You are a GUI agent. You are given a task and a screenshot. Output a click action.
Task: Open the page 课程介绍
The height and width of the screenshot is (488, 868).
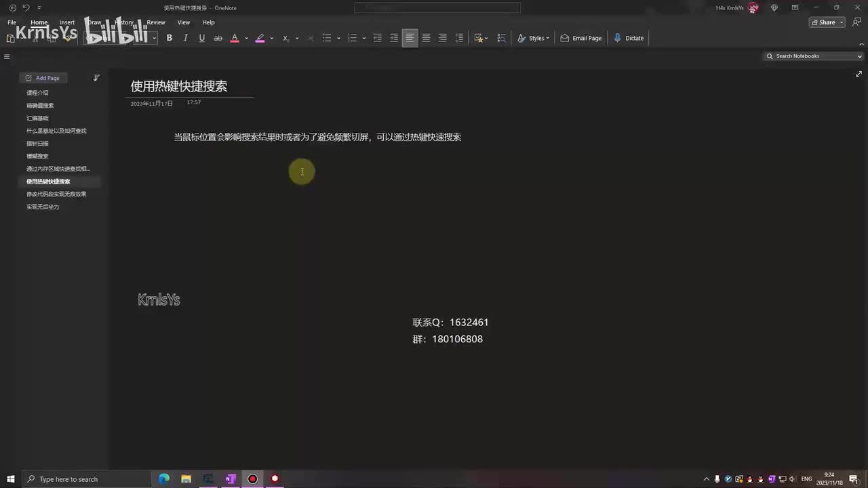[37, 93]
